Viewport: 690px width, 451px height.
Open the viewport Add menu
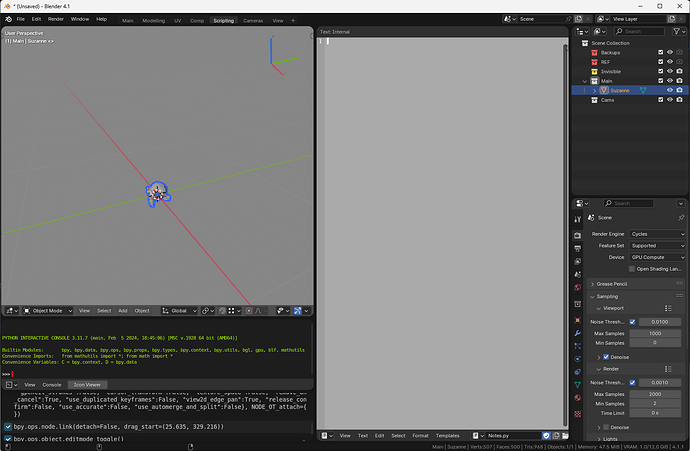[x=123, y=311]
